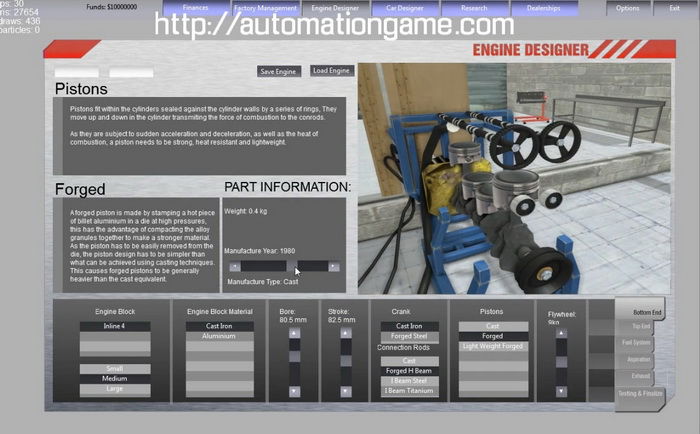The width and height of the screenshot is (700, 434).
Task: Click the 'Weight: 0.4 kg' text
Action: click(x=246, y=211)
